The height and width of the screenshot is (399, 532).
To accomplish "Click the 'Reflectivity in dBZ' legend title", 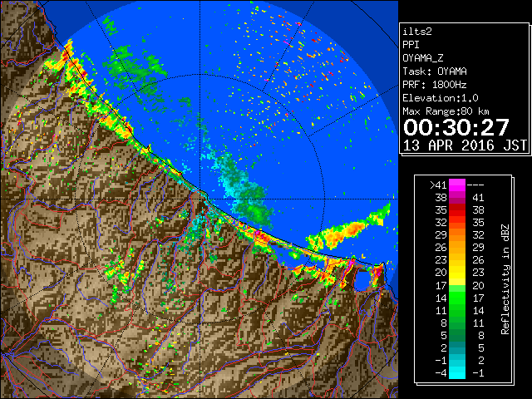I will pyautogui.click(x=505, y=279).
